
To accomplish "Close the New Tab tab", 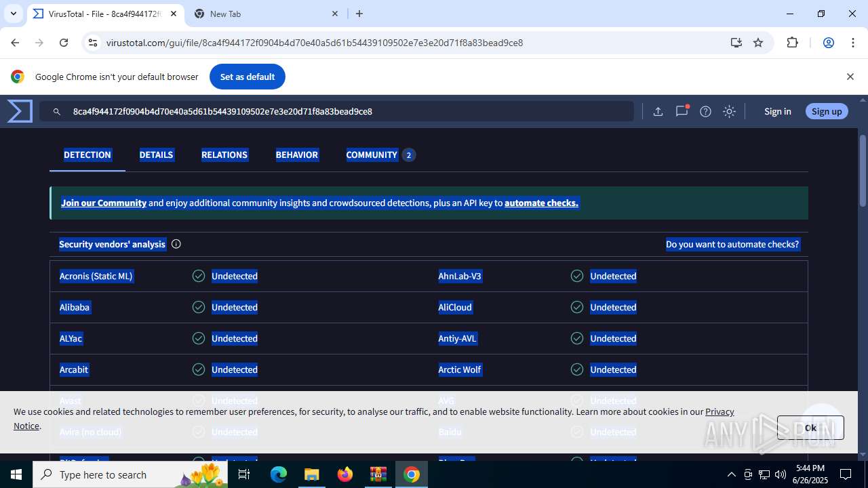I will 335,14.
